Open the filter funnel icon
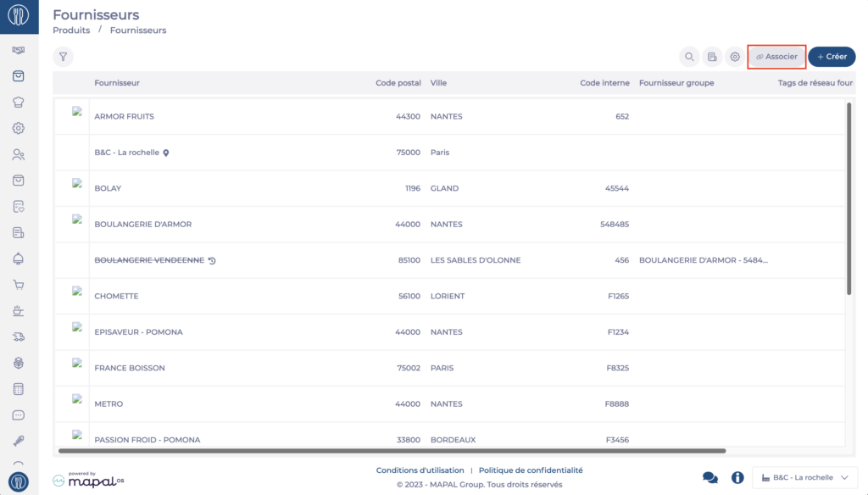 tap(63, 57)
